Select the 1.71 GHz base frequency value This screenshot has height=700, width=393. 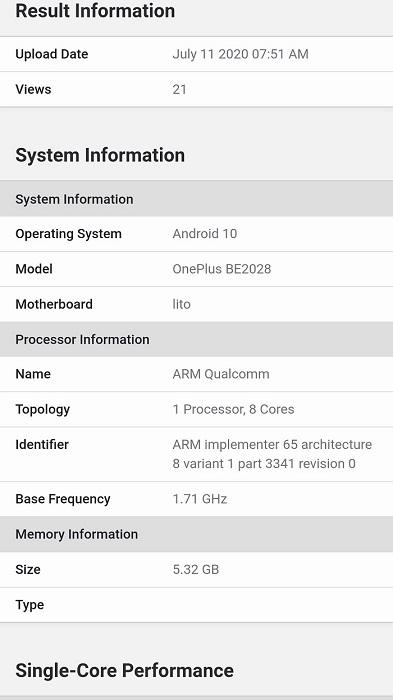pyautogui.click(x=200, y=499)
